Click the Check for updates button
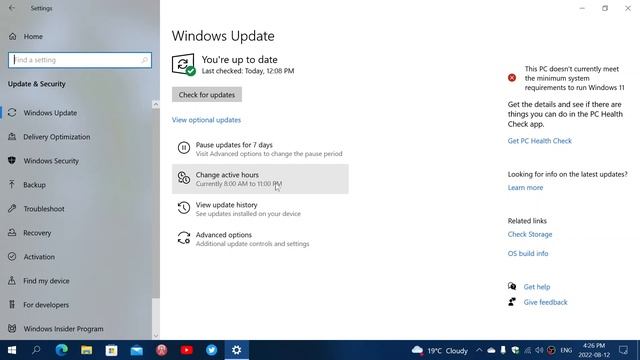The height and width of the screenshot is (360, 640). click(207, 95)
